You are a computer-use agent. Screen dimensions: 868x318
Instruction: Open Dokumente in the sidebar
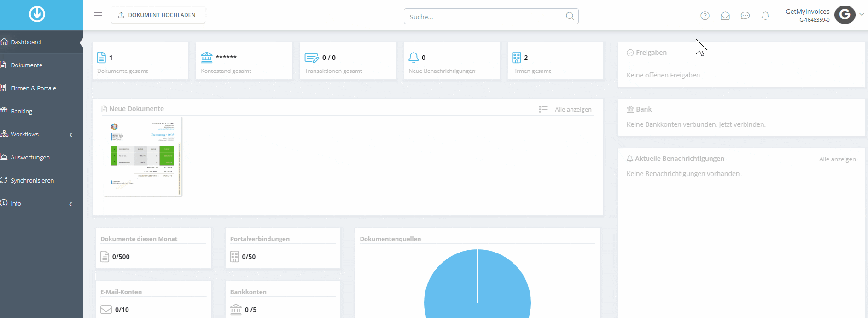[x=41, y=65]
